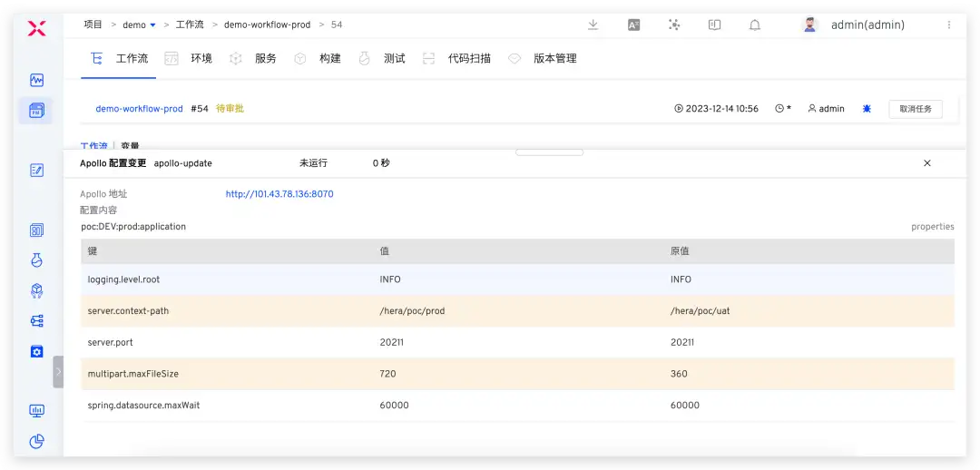Screen dimensions: 980x470
Task: Click the 待审批 status label
Action: coord(230,109)
